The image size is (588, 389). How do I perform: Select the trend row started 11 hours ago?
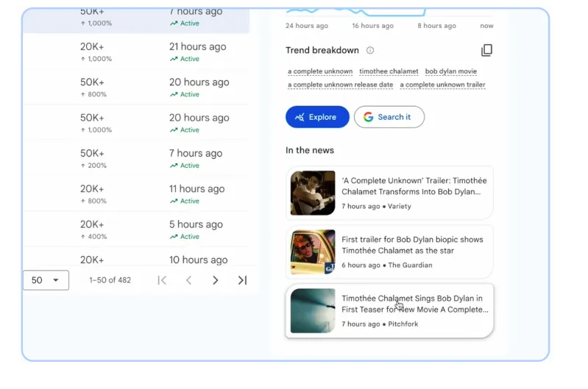click(x=136, y=193)
